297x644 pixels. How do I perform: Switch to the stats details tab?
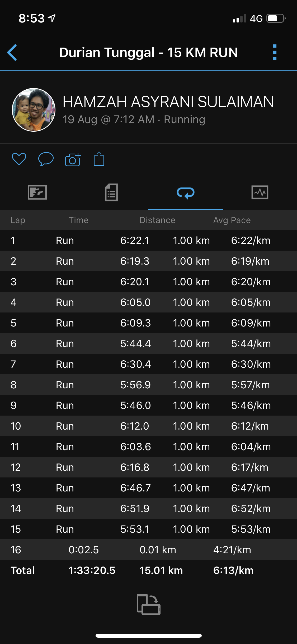pos(111,192)
